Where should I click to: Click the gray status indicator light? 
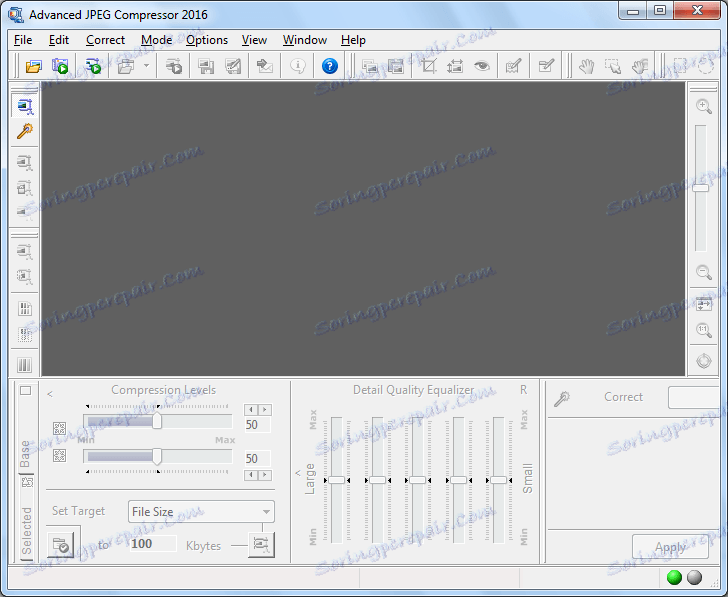(695, 577)
